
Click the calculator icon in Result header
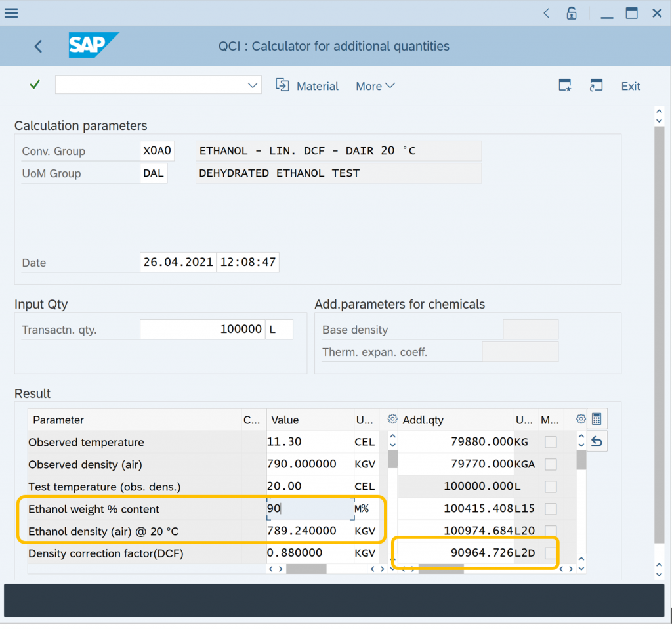pyautogui.click(x=597, y=419)
